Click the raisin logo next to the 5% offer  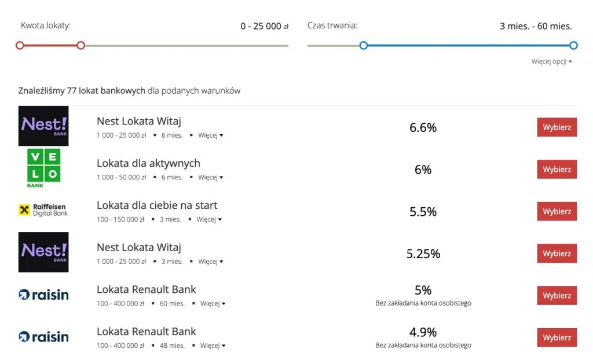tap(43, 295)
